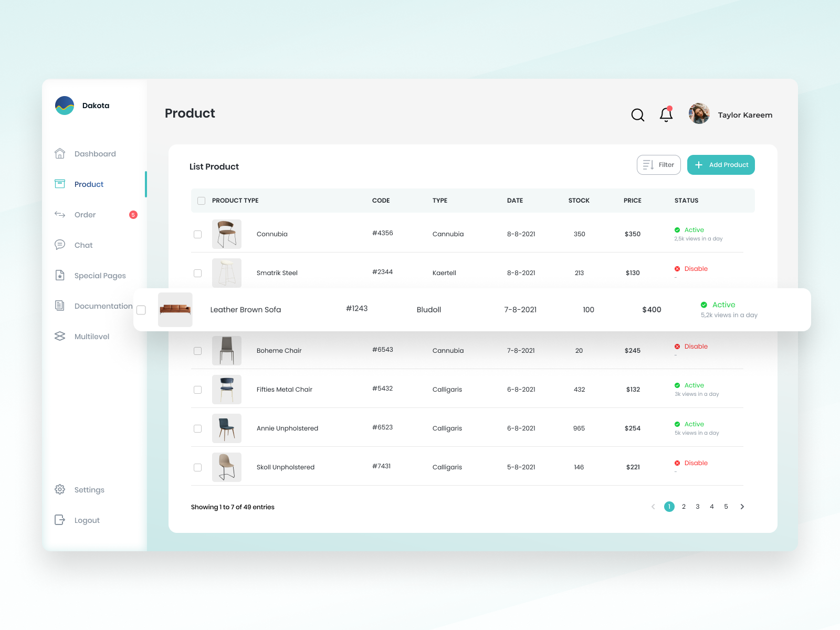This screenshot has width=840, height=630.
Task: Open Special Pages via its star-page icon
Action: point(60,275)
